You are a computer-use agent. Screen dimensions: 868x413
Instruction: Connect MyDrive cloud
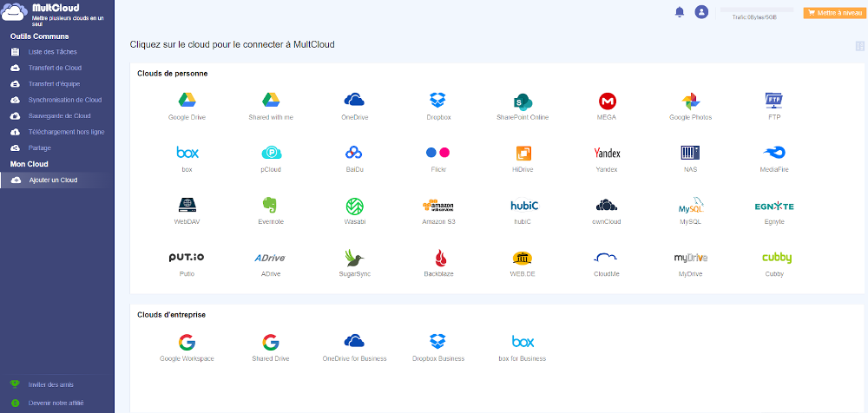[690, 264]
